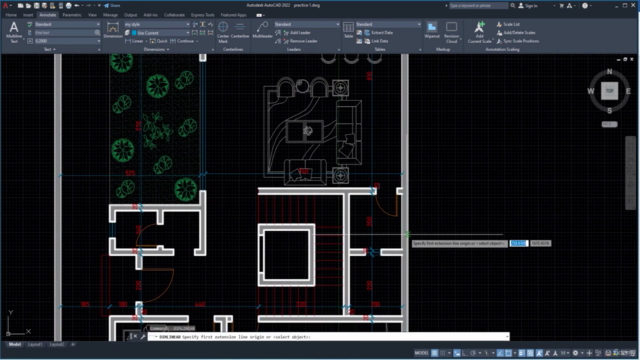This screenshot has height=360, width=640.
Task: Click the Autodesk App Store cart icon
Action: [x=562, y=6]
